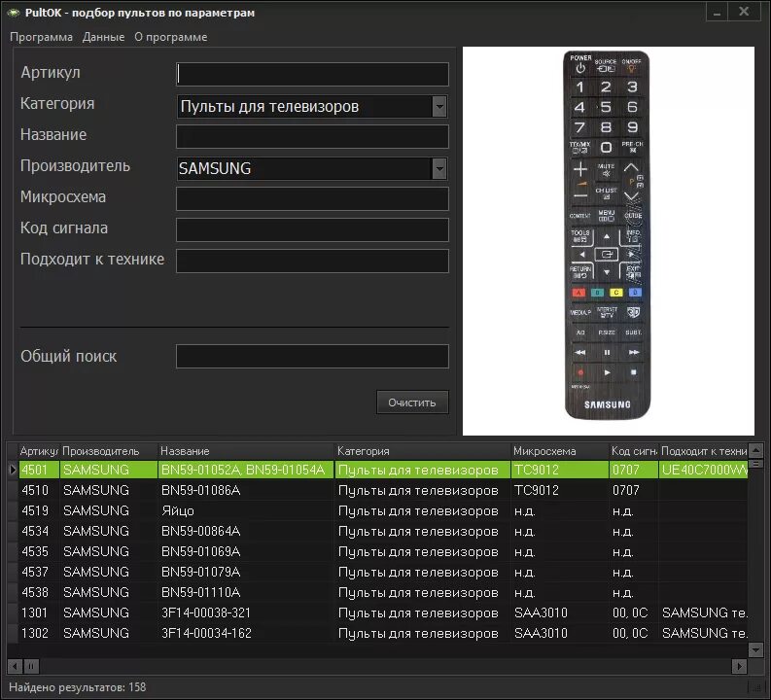Viewport: 771px width, 700px height.
Task: Open the Производитель dropdown arrow
Action: [439, 168]
